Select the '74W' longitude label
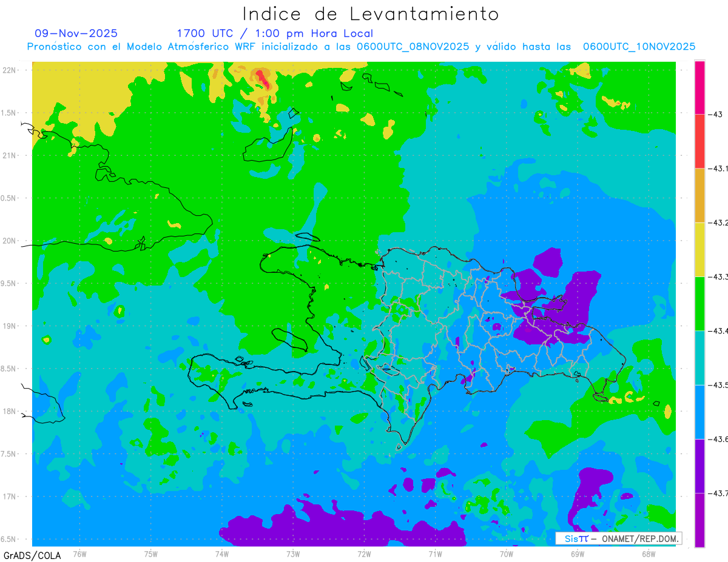 [x=222, y=554]
